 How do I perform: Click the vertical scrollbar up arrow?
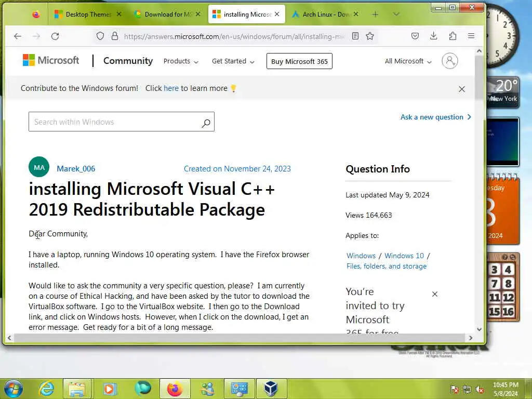[479, 51]
